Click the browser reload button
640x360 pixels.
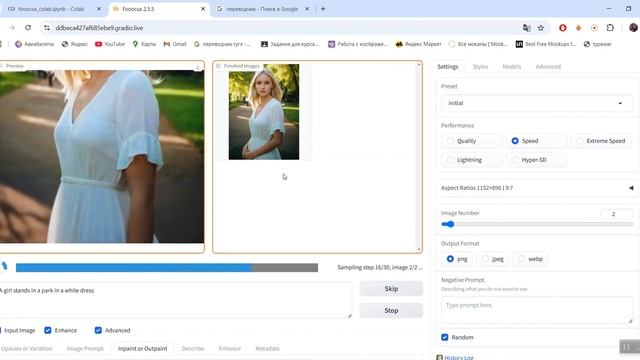click(x=28, y=28)
